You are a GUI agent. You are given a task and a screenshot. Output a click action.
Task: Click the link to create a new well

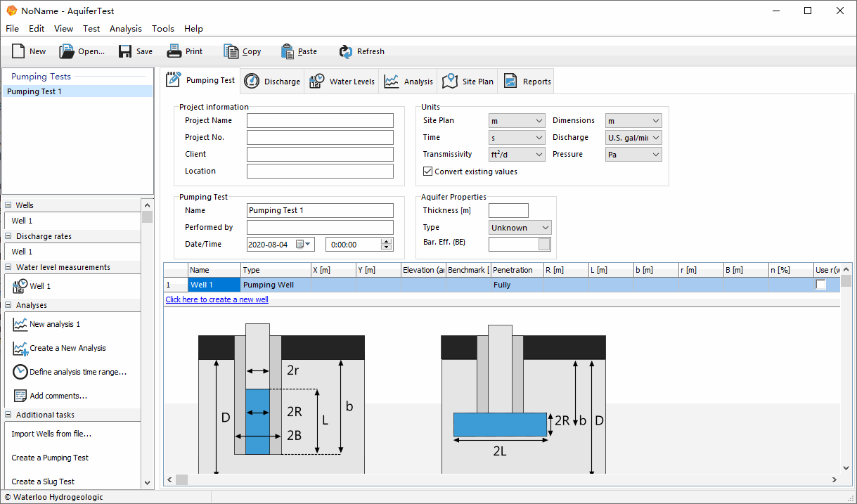(217, 299)
